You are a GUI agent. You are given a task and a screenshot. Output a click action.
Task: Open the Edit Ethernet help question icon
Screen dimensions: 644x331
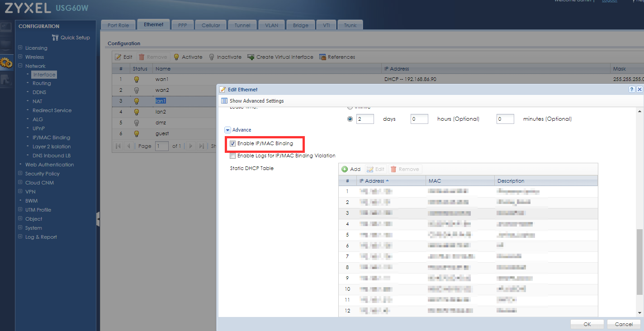(632, 90)
